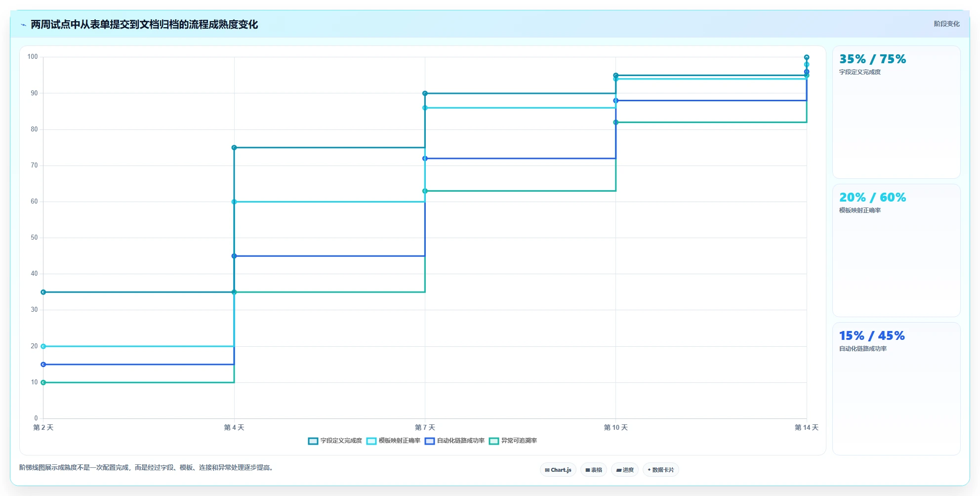Click the 字段定义完成度 point at 第 14 天 (100)

(807, 57)
